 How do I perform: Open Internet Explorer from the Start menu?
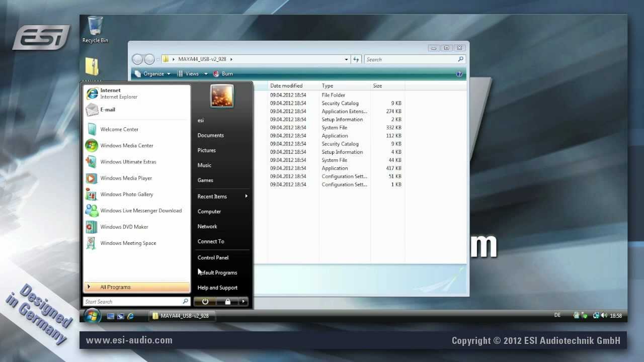click(x=136, y=94)
